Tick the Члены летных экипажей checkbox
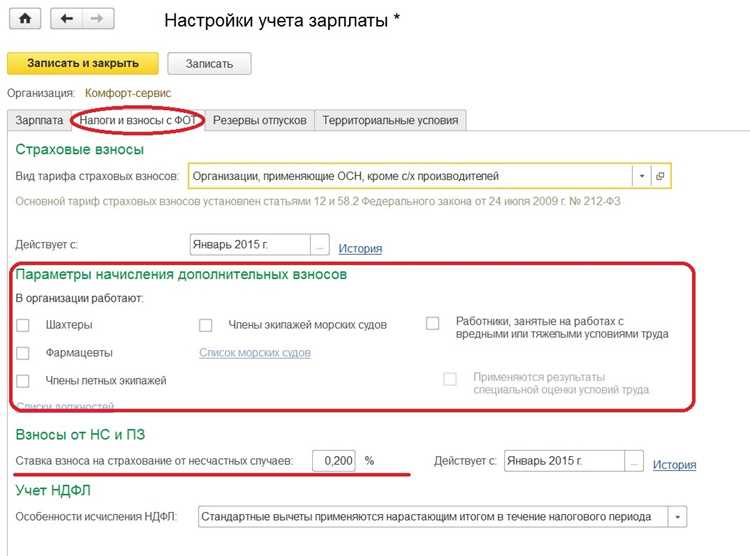Viewport: 750px width, 556px height. (22, 381)
